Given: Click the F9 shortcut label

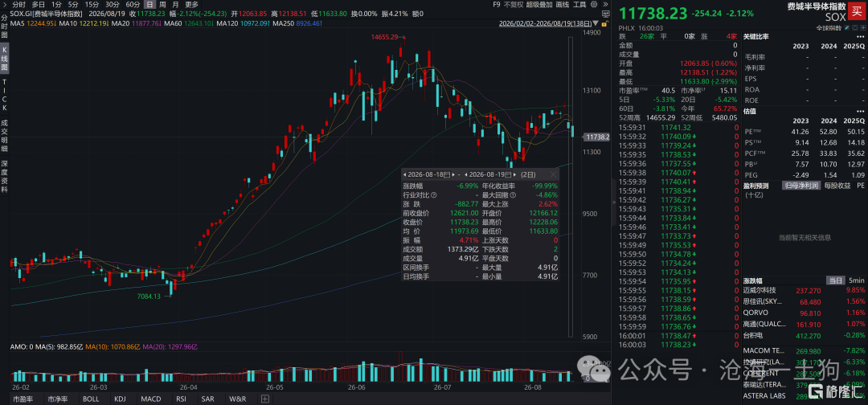Looking at the screenshot, I should [x=496, y=5].
